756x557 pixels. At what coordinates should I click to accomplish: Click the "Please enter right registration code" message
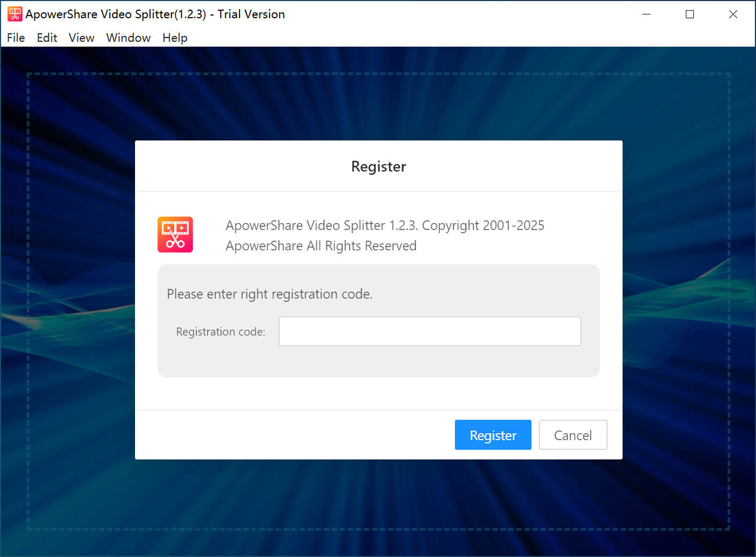click(x=270, y=294)
